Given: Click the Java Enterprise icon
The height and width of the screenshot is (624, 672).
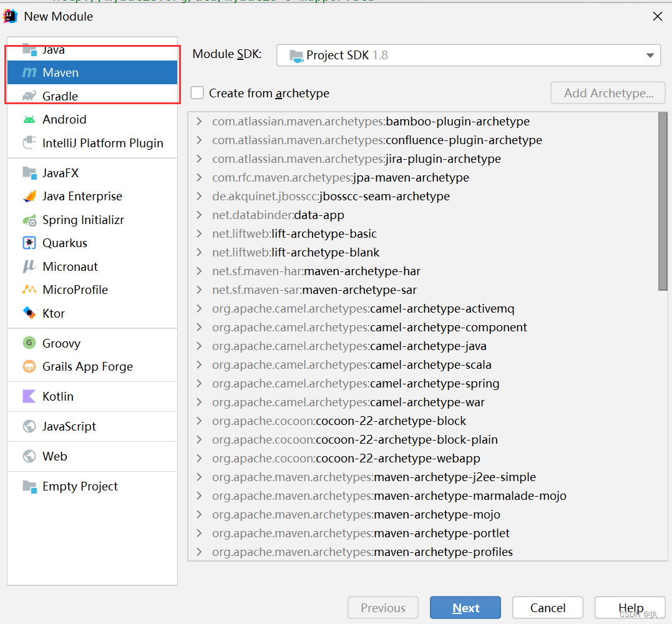Looking at the screenshot, I should pos(29,196).
